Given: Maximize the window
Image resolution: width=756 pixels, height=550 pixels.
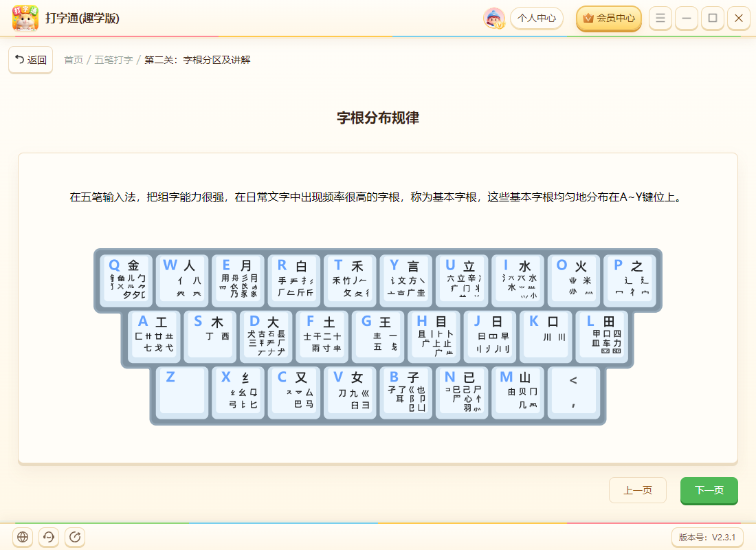Looking at the screenshot, I should pos(713,19).
